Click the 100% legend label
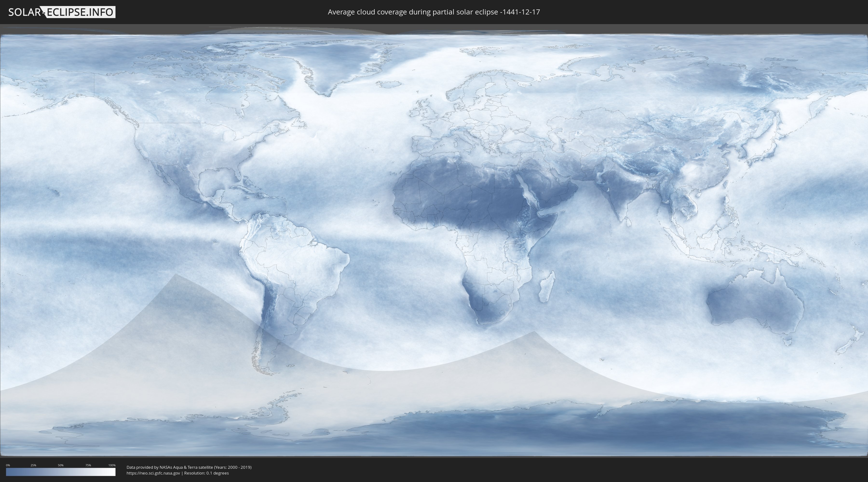The height and width of the screenshot is (482, 868). pos(112,465)
